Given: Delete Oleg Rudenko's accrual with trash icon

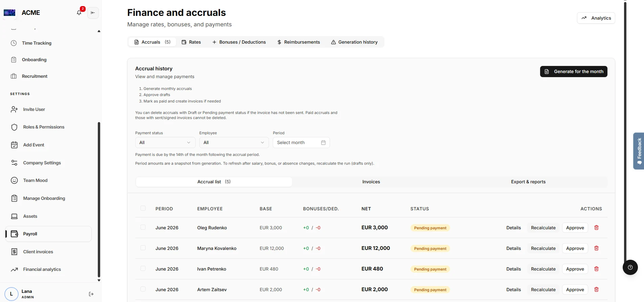Looking at the screenshot, I should point(596,228).
